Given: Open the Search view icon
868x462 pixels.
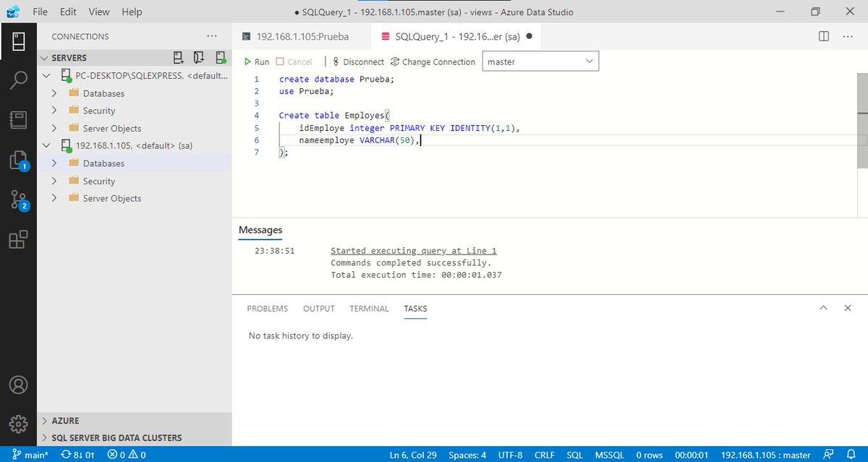Looking at the screenshot, I should click(x=19, y=80).
